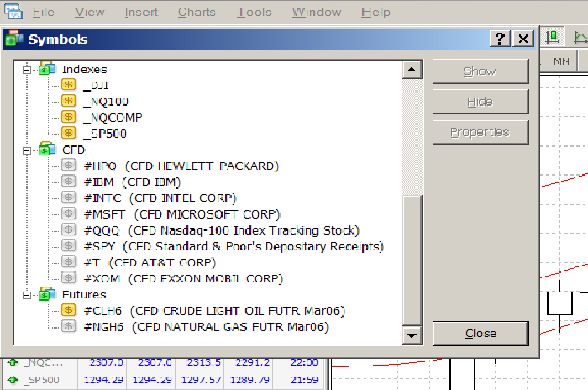Click the grey icon beside #MSFT
Image resolution: width=588 pixels, height=390 pixels.
69,214
